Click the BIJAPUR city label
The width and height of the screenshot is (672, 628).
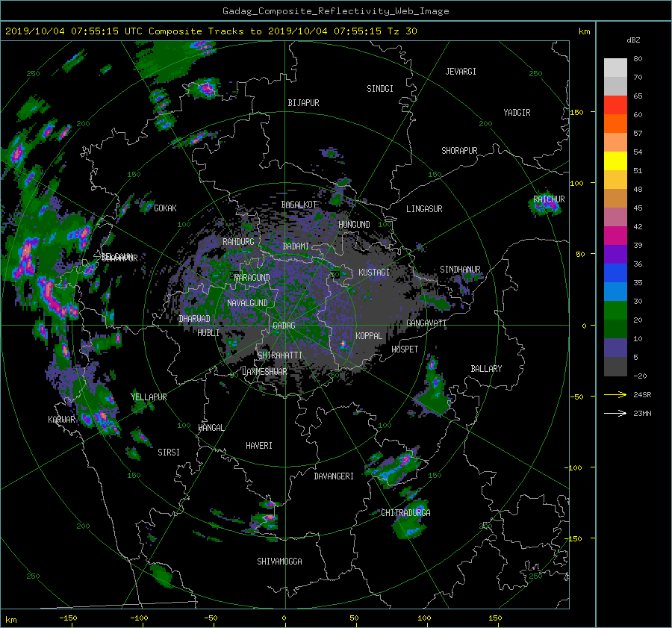click(303, 103)
